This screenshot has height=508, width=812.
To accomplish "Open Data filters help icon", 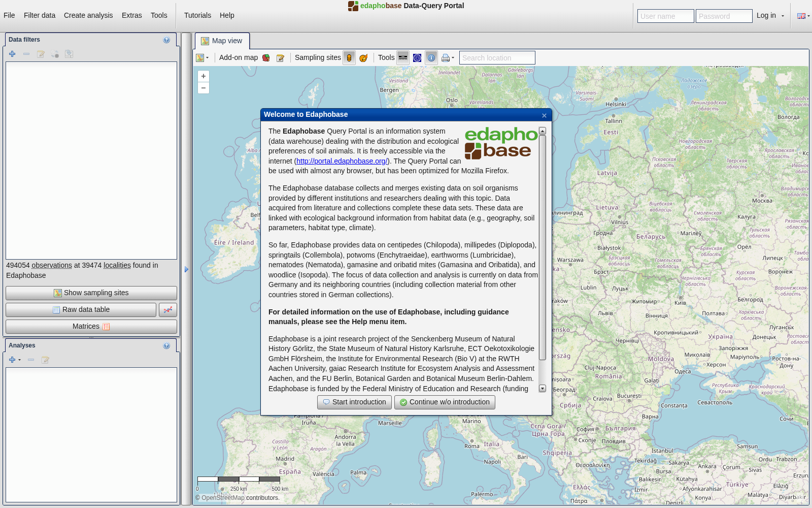I will [166, 40].
